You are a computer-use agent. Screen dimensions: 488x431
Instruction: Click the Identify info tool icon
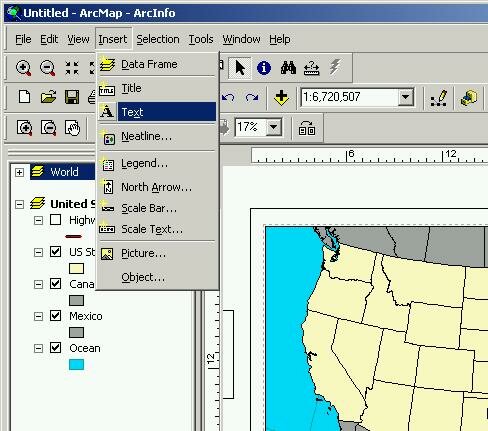[264, 68]
